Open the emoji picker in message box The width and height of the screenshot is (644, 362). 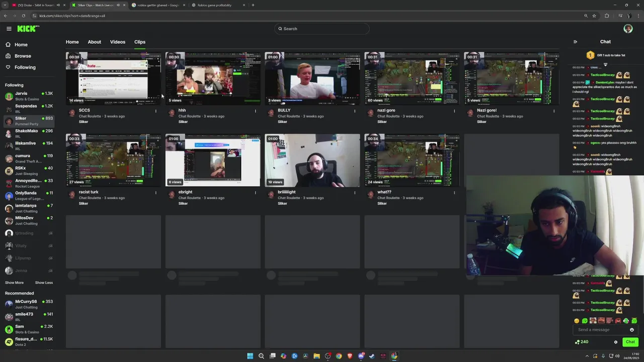(632, 330)
